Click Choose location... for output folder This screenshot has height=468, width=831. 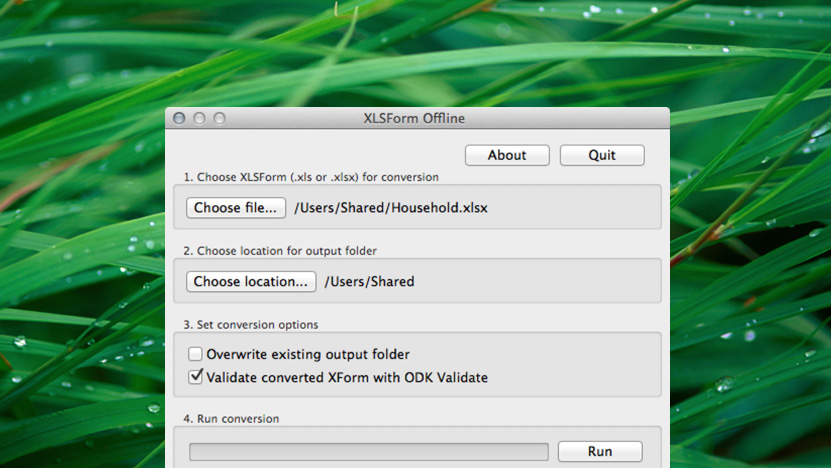tap(251, 281)
